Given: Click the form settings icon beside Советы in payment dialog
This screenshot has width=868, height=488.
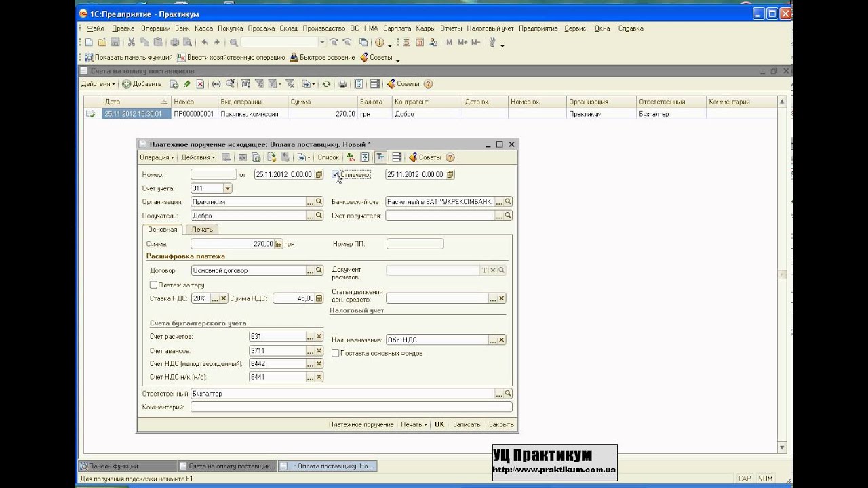Looking at the screenshot, I should click(397, 157).
